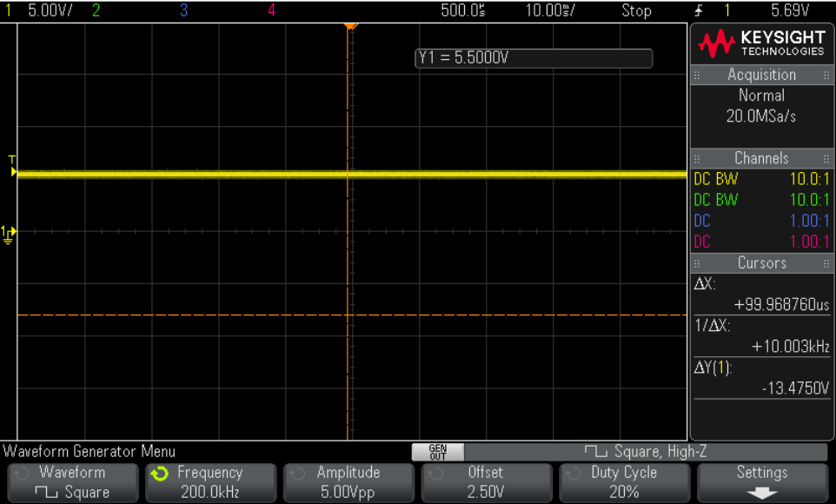The image size is (836, 504).
Task: Select the orange trigger time reference triangle
Action: [349, 26]
